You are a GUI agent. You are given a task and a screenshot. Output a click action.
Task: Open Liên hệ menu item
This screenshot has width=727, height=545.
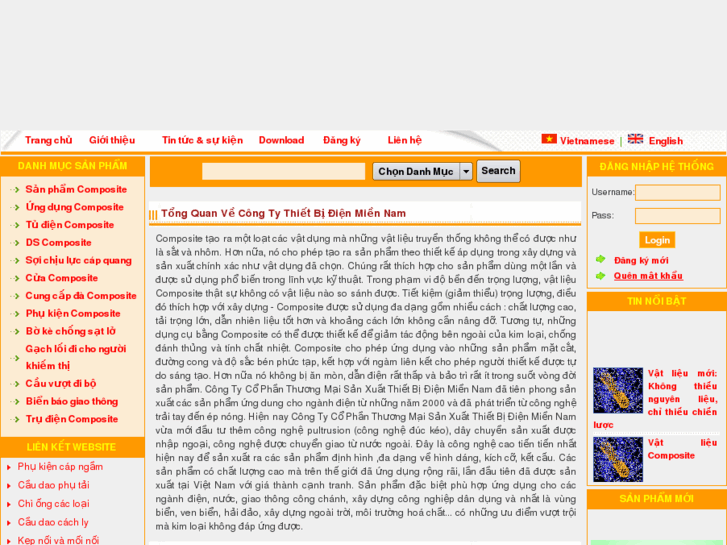pyautogui.click(x=405, y=140)
